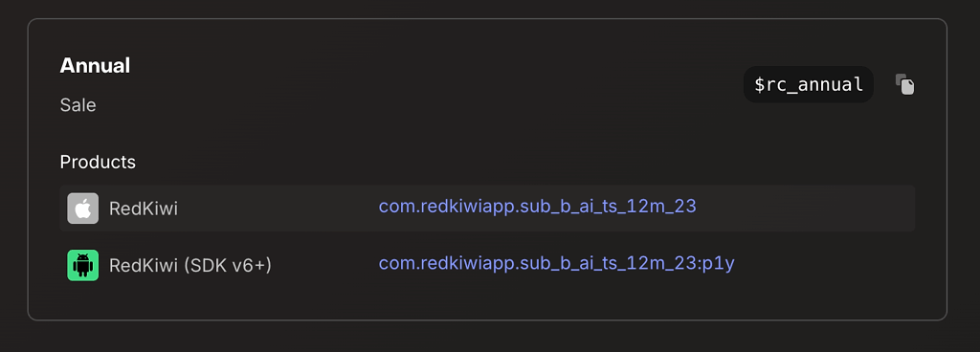Click the Annual package heading
This screenshot has width=980, height=352.
(x=95, y=66)
